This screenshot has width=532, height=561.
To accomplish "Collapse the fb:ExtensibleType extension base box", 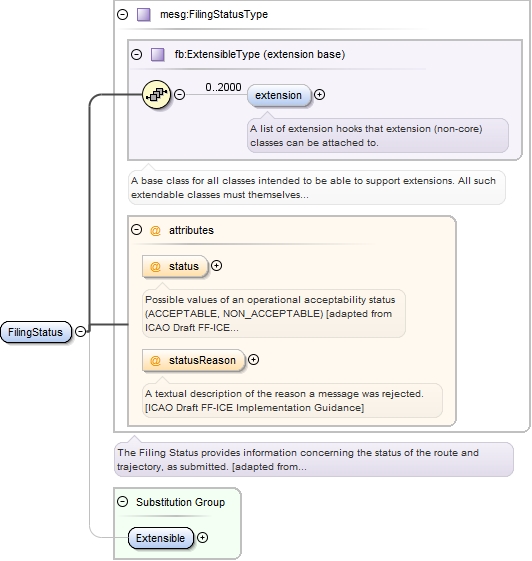I will (x=136, y=54).
